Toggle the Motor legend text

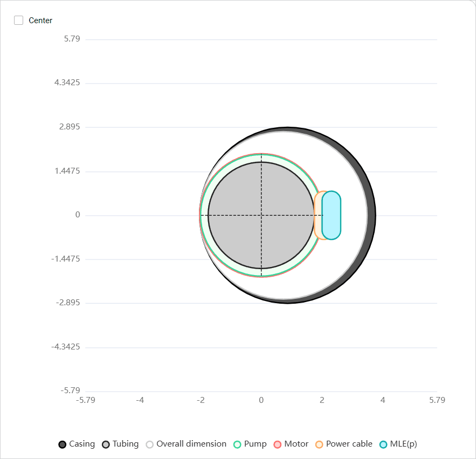click(296, 444)
